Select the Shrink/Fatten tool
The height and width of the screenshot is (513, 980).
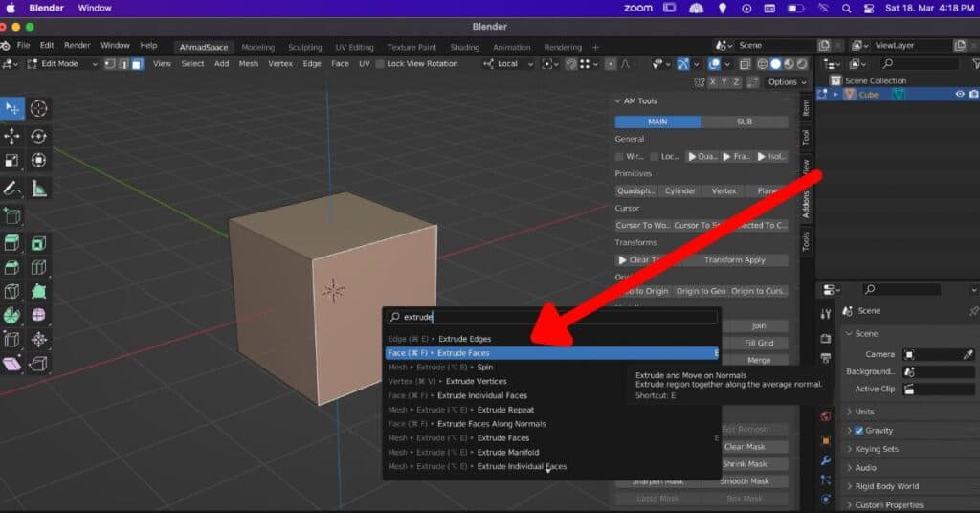[x=38, y=340]
